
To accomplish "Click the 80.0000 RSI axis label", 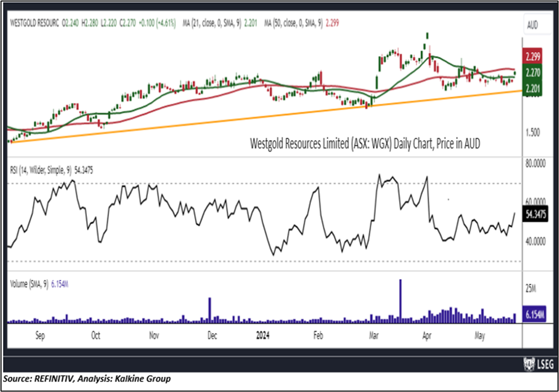I will pyautogui.click(x=536, y=164).
